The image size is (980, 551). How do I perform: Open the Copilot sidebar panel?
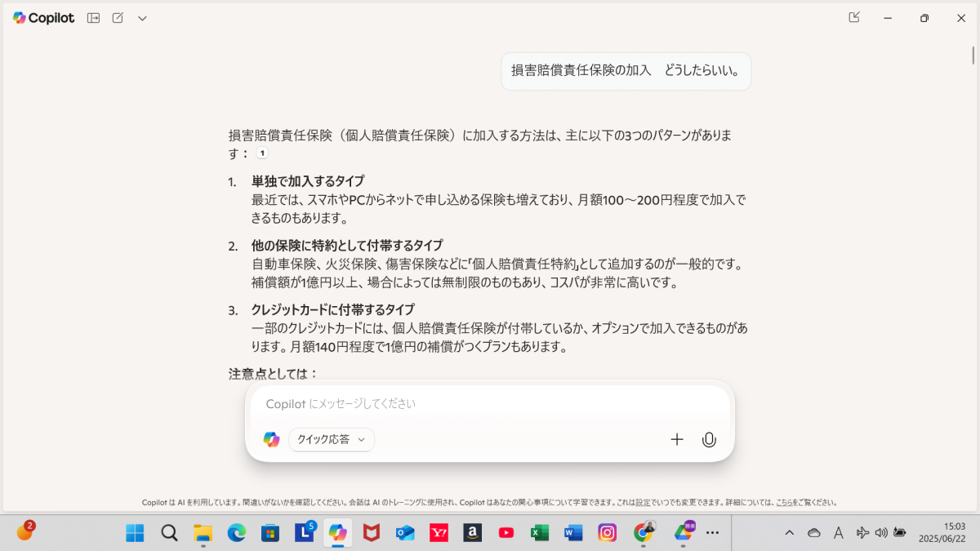pyautogui.click(x=94, y=18)
